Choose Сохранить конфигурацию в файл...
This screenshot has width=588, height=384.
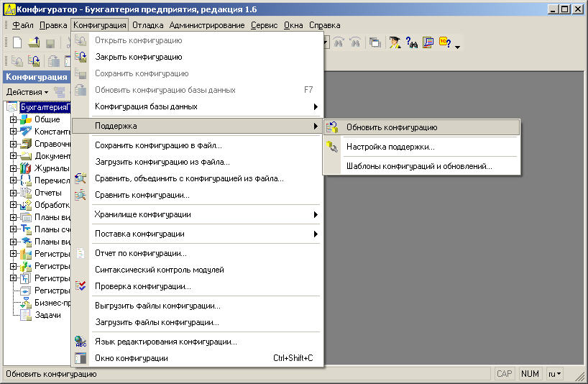coord(197,145)
